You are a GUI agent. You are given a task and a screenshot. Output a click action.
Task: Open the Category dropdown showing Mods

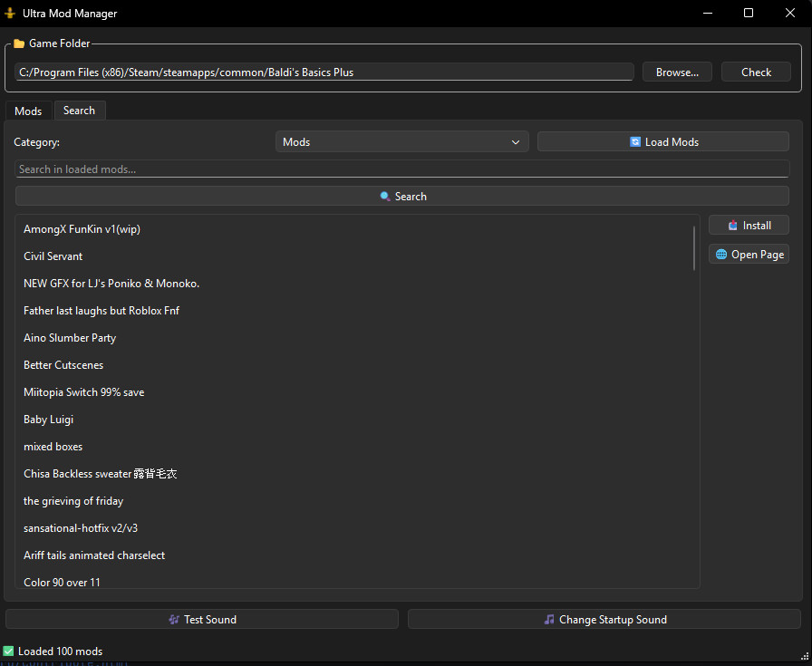(x=402, y=141)
